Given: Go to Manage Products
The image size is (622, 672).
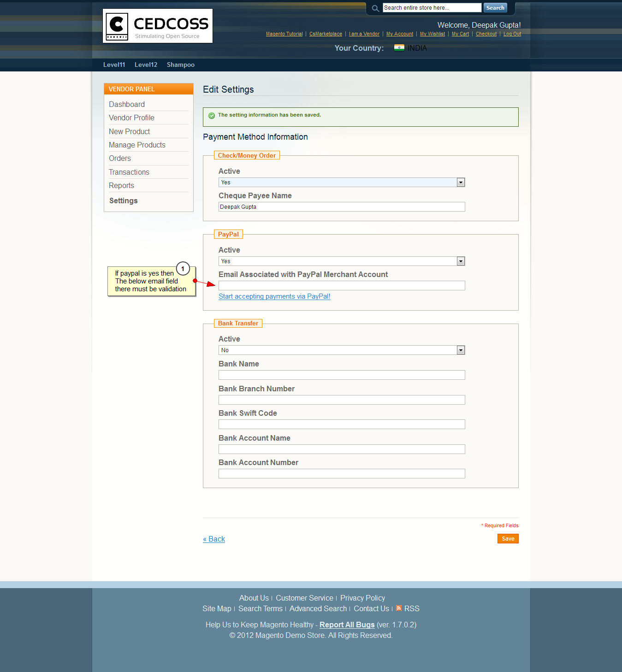Looking at the screenshot, I should point(137,145).
